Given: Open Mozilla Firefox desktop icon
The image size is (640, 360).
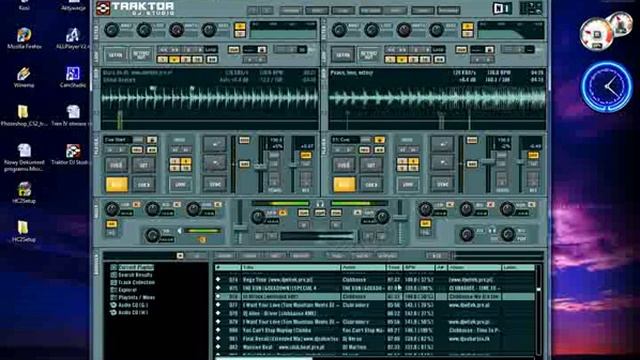Looking at the screenshot, I should point(24,39).
